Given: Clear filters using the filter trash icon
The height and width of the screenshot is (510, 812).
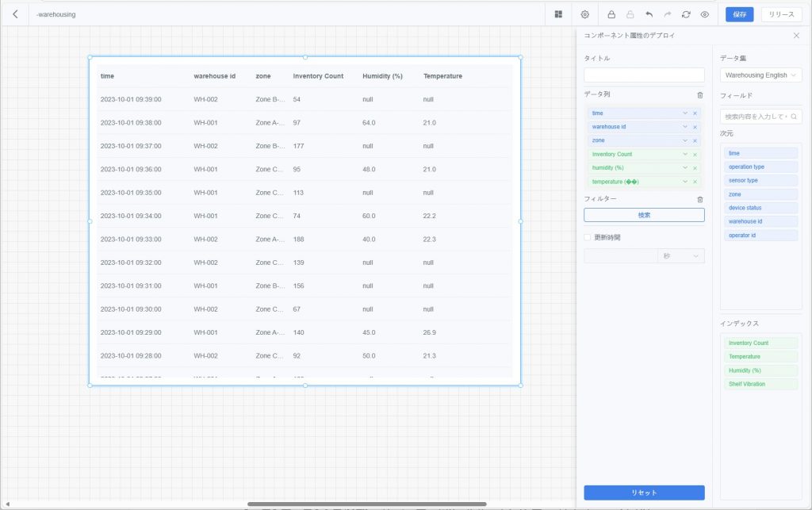Looking at the screenshot, I should coord(699,200).
